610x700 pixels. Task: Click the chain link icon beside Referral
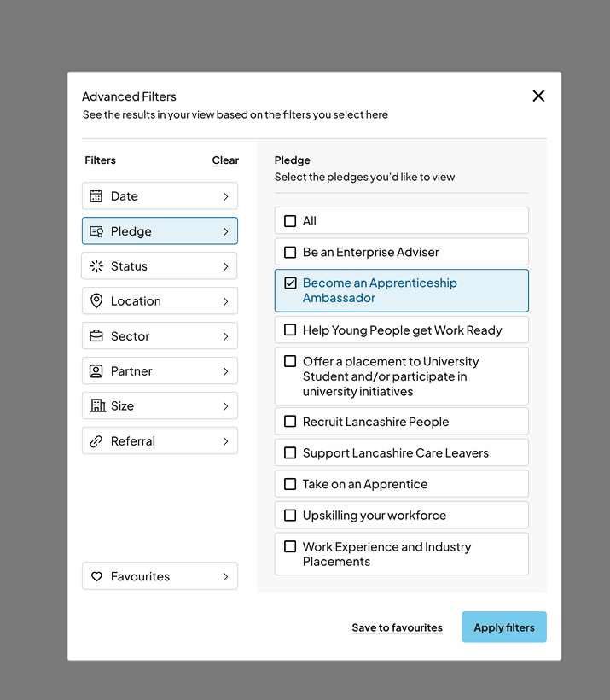click(96, 441)
